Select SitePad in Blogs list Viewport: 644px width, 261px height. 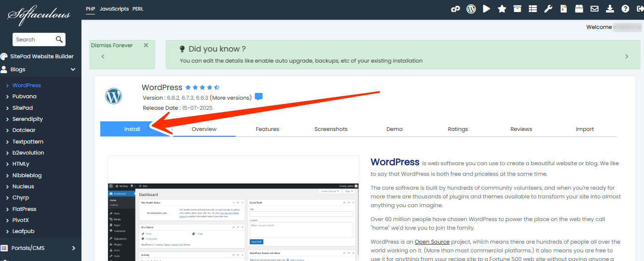point(23,108)
